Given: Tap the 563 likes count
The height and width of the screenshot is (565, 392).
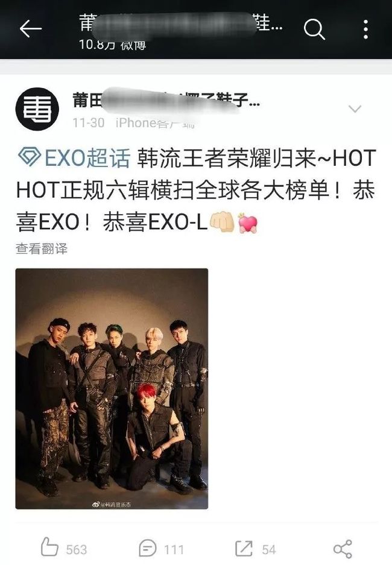Looking at the screenshot, I should [x=77, y=550].
